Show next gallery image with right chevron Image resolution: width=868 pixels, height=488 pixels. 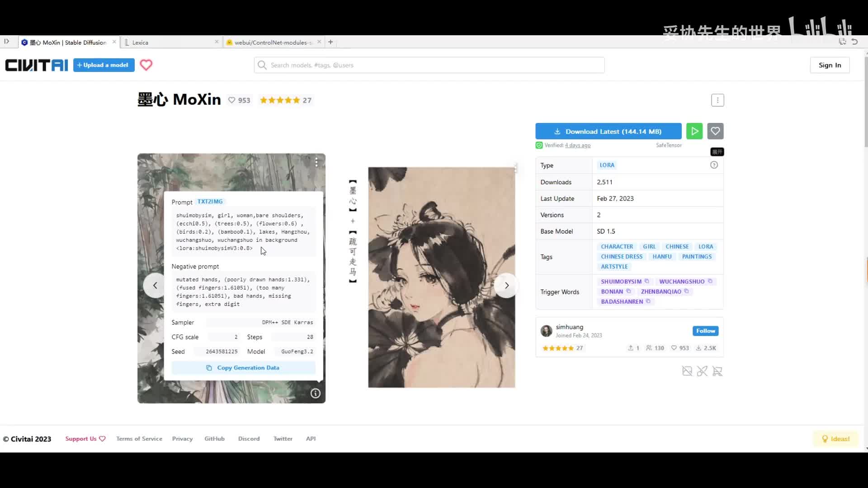coord(506,286)
